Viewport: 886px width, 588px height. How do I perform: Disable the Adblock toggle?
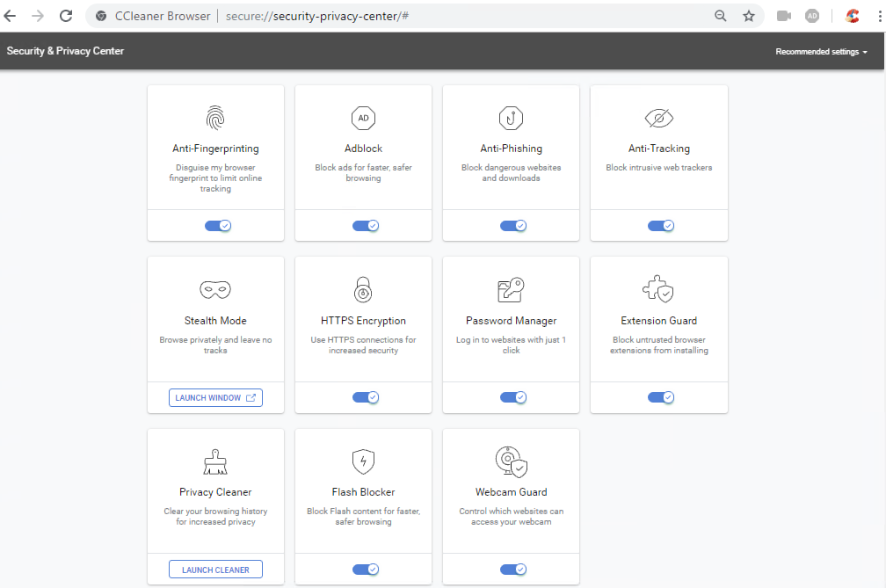[x=366, y=226]
